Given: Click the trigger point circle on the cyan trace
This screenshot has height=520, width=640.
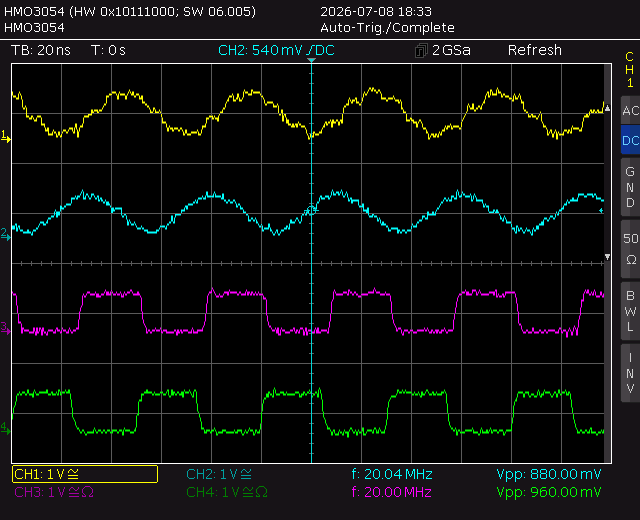Looking at the screenshot, I should click(311, 211).
